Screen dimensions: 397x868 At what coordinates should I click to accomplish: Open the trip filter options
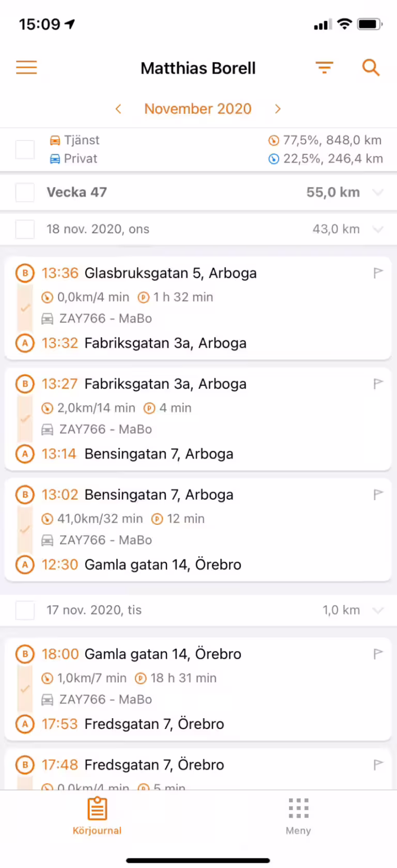pyautogui.click(x=325, y=68)
